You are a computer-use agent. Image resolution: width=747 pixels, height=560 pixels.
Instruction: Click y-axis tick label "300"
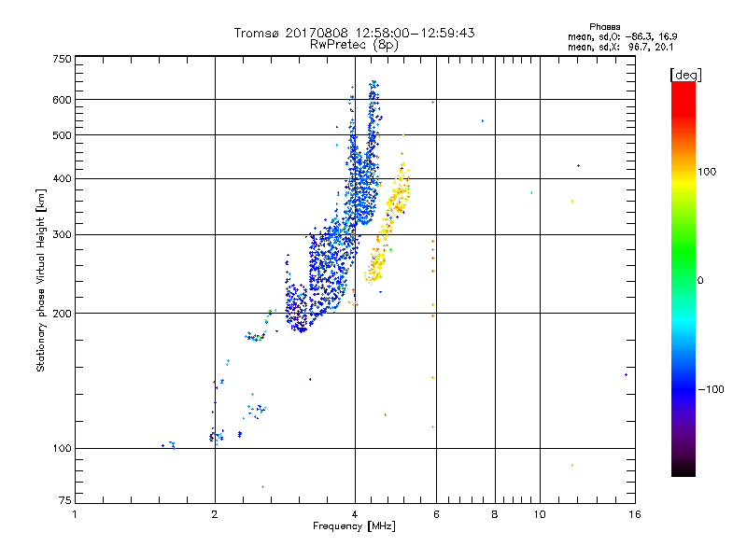62,235
